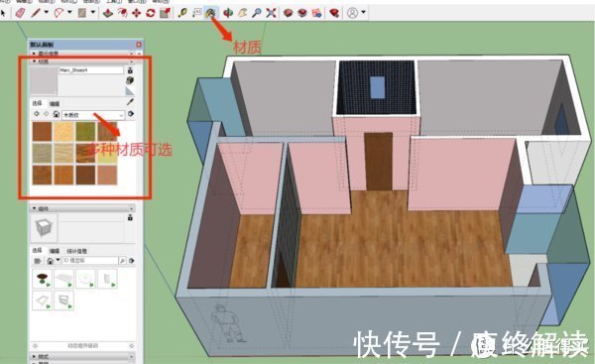Select the Scale tool
The height and width of the screenshot is (364, 595).
pyautogui.click(x=165, y=13)
